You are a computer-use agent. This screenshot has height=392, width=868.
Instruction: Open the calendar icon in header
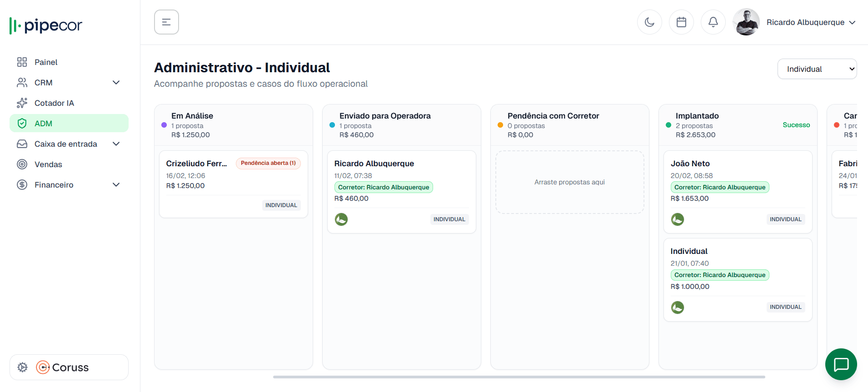pyautogui.click(x=681, y=22)
